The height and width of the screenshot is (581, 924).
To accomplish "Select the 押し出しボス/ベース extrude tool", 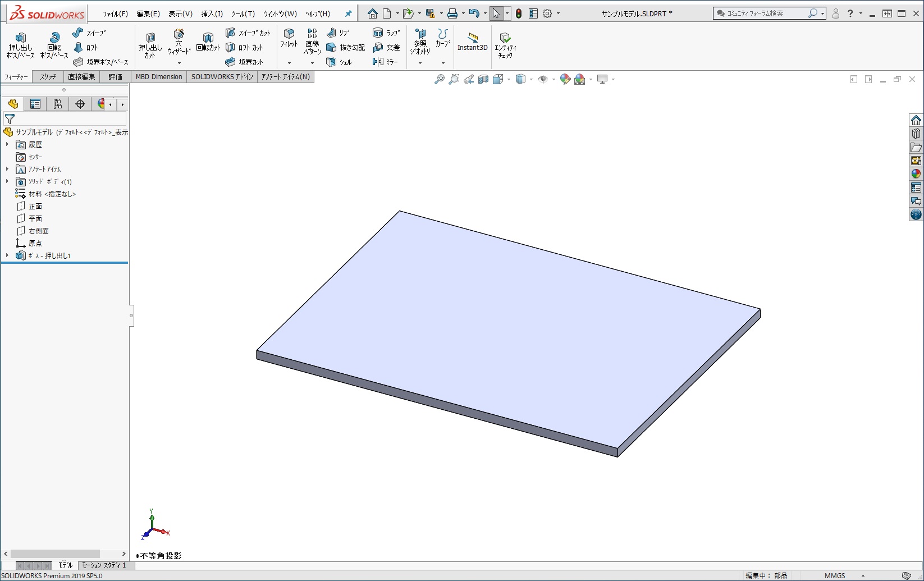I will [20, 45].
